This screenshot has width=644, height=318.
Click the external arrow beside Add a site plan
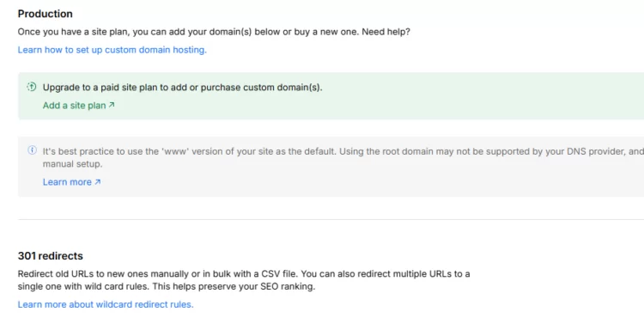point(112,105)
